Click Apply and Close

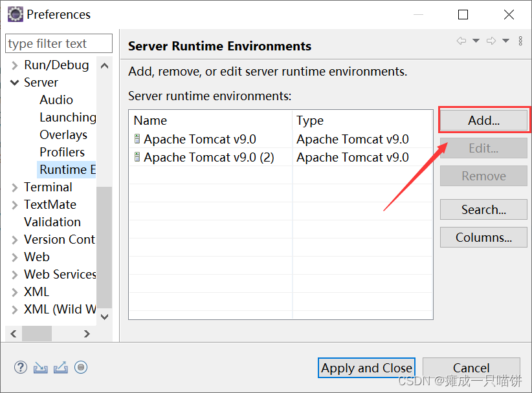(x=366, y=368)
